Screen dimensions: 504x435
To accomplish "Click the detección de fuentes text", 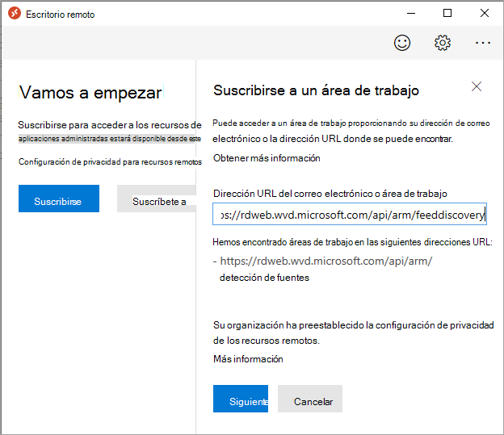I will 265,278.
